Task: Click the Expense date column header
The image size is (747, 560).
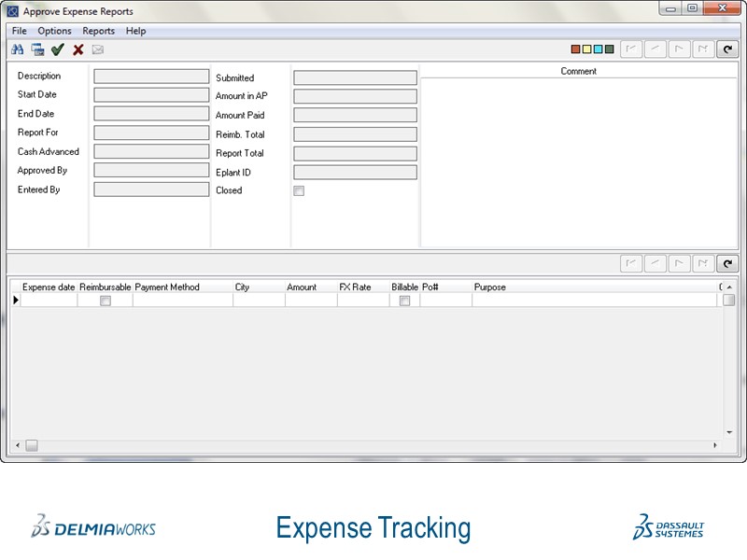Action: tap(47, 287)
